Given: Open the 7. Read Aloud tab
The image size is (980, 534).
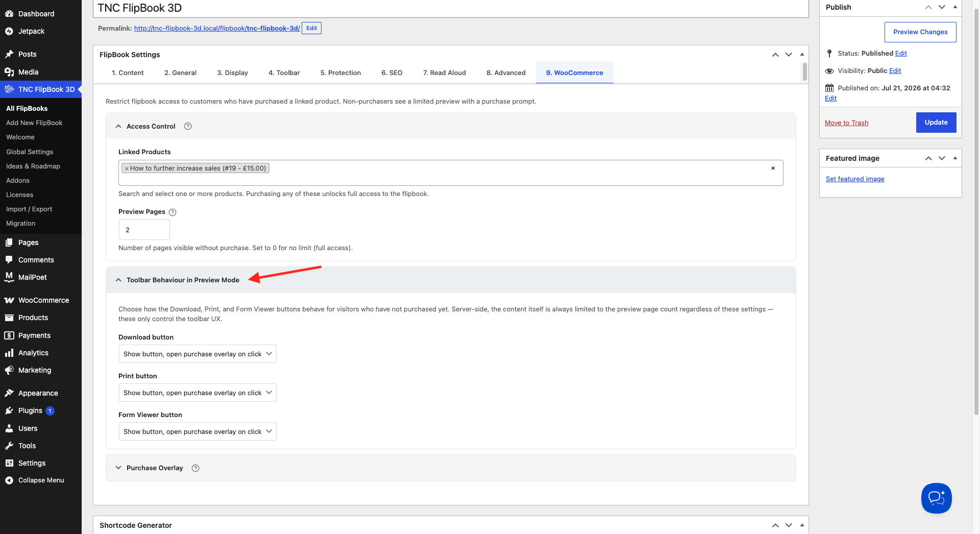Looking at the screenshot, I should (x=445, y=72).
